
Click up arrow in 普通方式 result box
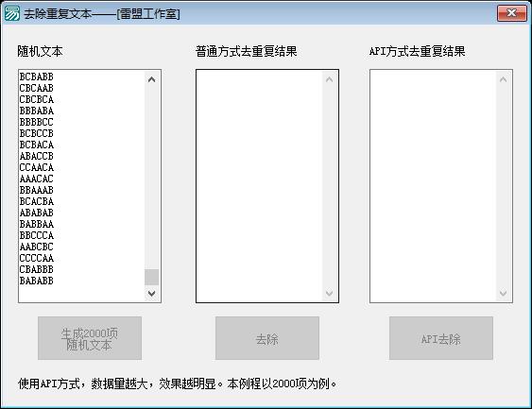[329, 79]
